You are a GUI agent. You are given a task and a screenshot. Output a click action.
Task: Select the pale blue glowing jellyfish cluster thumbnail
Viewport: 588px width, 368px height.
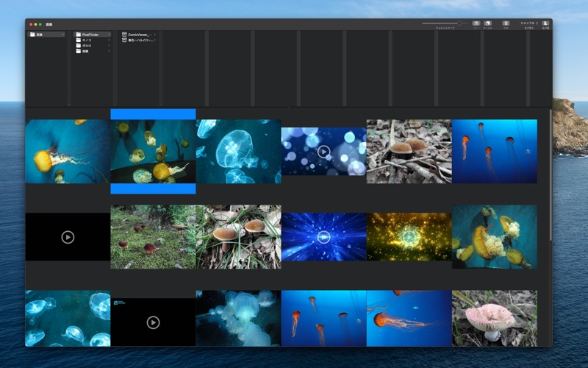coord(238,318)
